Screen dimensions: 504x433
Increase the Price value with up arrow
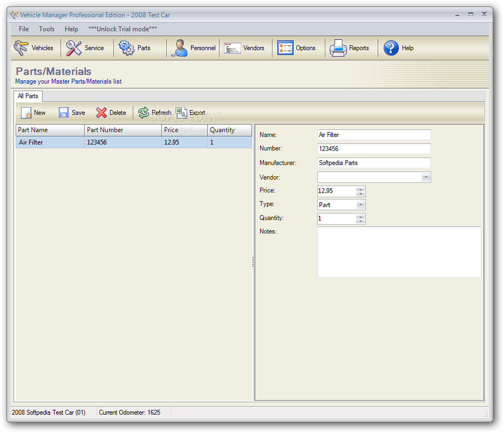pyautogui.click(x=360, y=189)
